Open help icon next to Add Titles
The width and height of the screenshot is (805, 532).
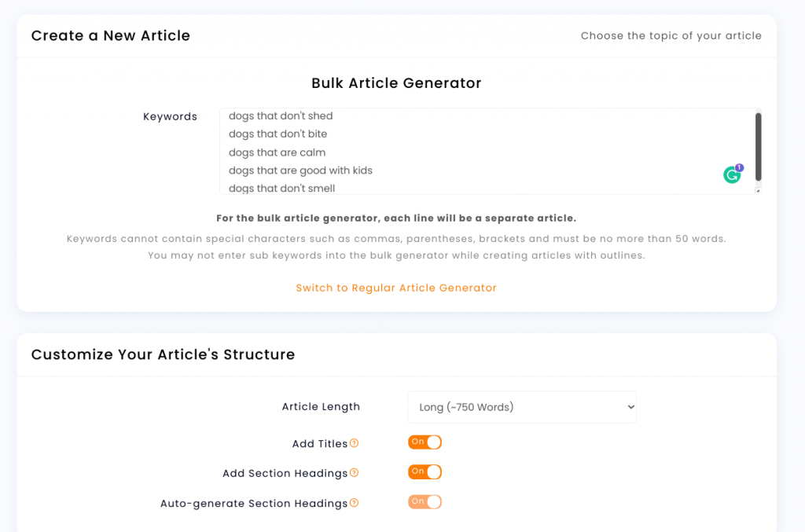[x=355, y=443]
